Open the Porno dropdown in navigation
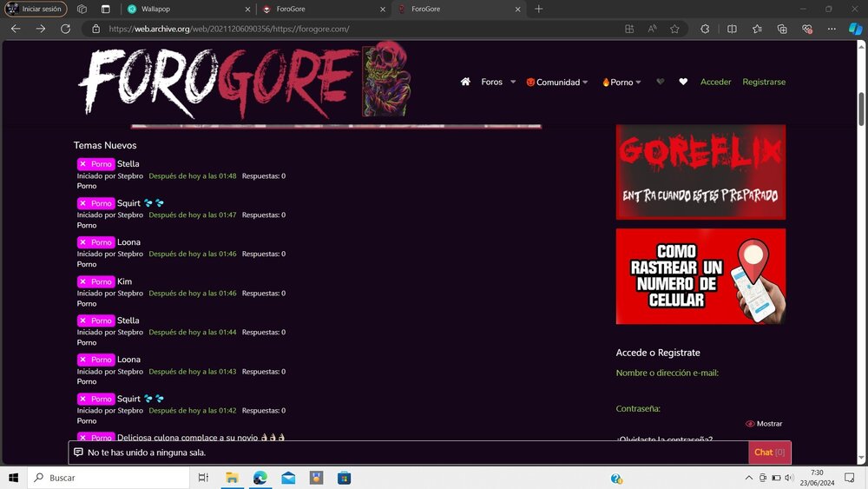Screen dimensions: 868x489 (621, 82)
